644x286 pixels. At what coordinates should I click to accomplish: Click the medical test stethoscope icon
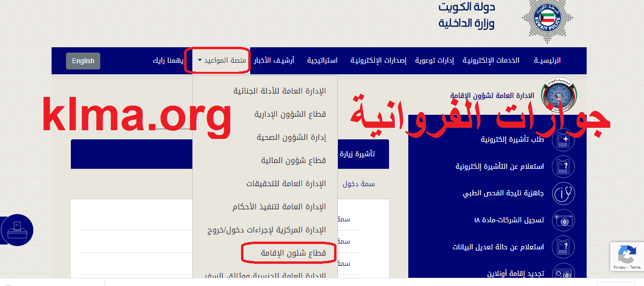[563, 193]
